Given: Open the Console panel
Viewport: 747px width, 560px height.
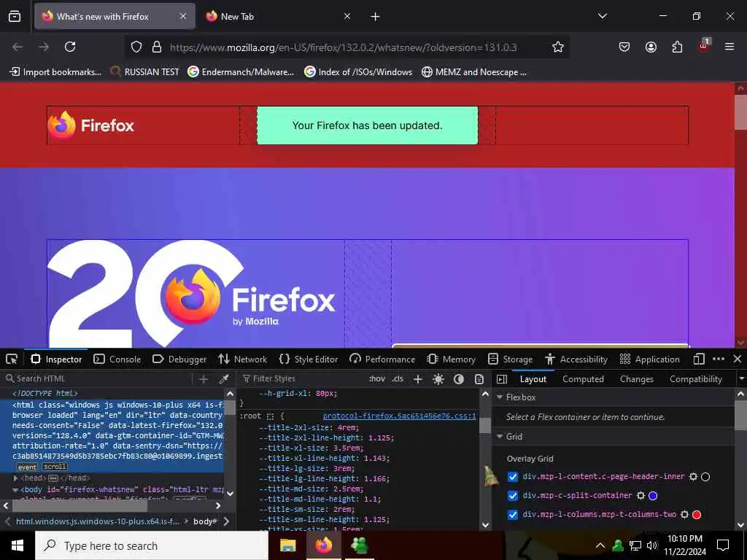Looking at the screenshot, I should [117, 359].
